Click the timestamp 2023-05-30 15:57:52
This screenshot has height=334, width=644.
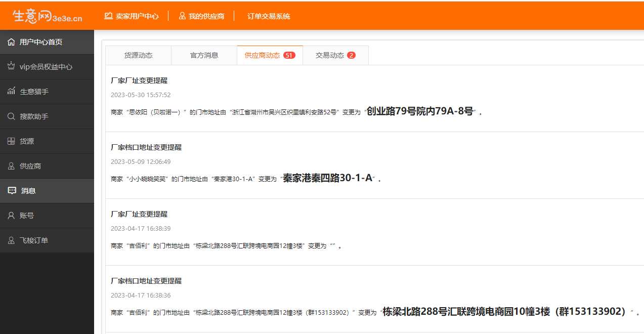pos(141,95)
